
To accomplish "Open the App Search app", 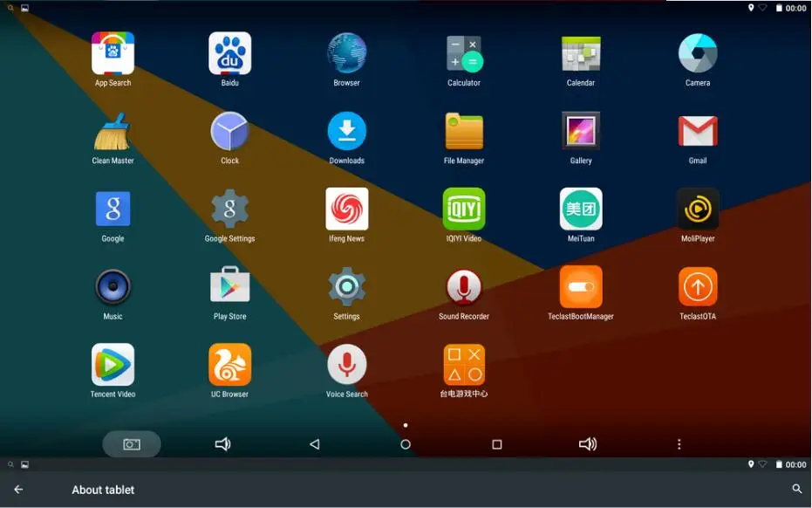I will [113, 53].
